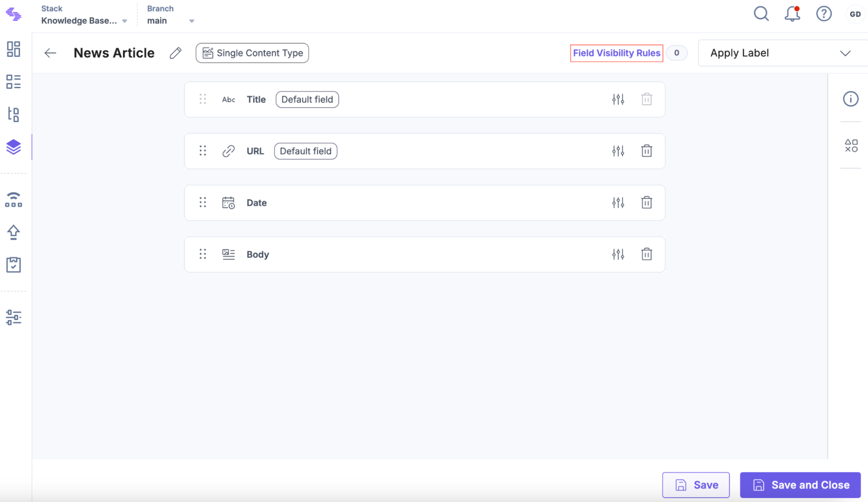Open the content type info panel icon
This screenshot has width=868, height=502.
click(850, 99)
